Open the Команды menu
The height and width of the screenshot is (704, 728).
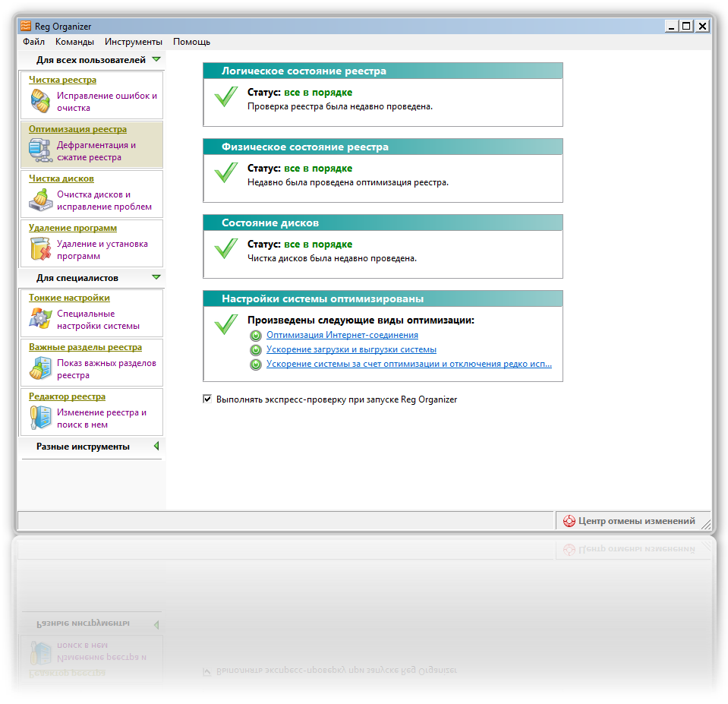74,42
